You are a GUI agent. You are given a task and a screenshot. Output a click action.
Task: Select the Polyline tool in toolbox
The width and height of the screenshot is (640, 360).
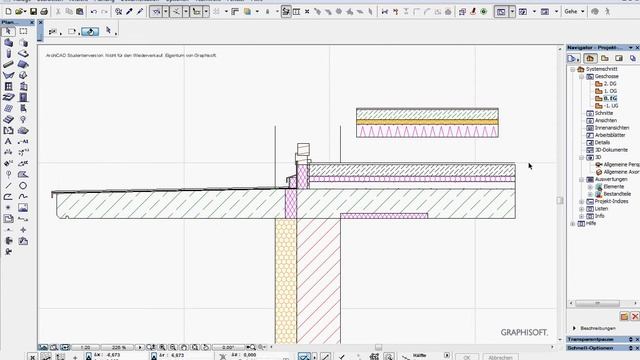[x=8, y=197]
